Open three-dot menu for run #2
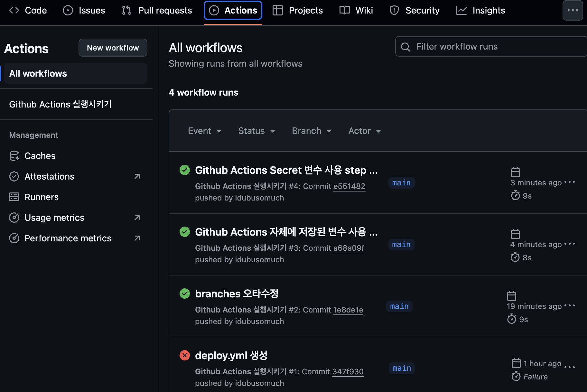This screenshot has width=587, height=392. point(570,306)
